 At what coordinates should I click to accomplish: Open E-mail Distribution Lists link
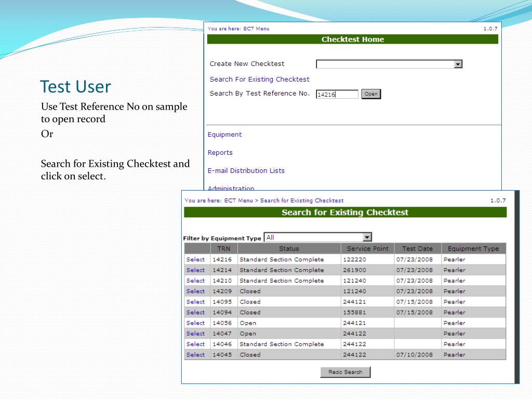point(246,170)
